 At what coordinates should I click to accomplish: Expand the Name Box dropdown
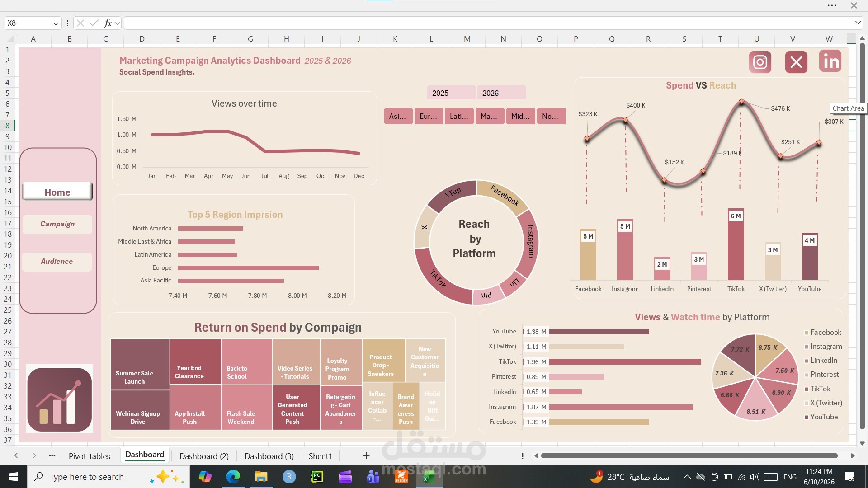(x=55, y=23)
